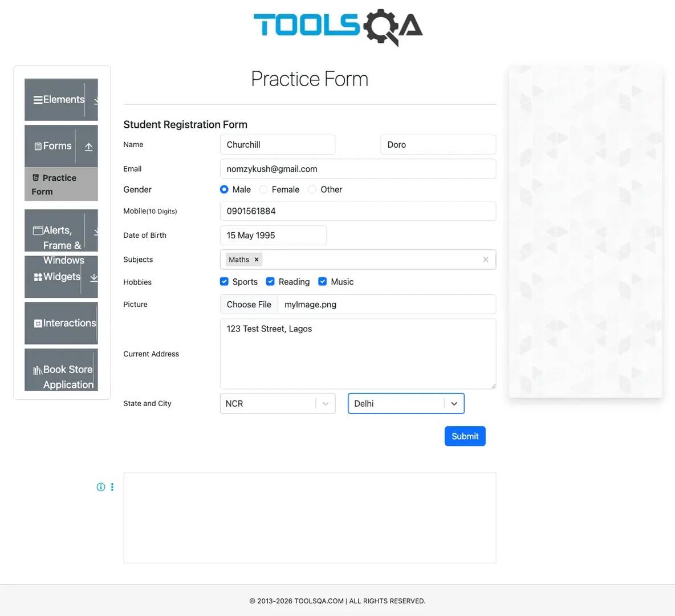Click the Elements hamburger icon
This screenshot has height=616, width=675.
(x=38, y=100)
